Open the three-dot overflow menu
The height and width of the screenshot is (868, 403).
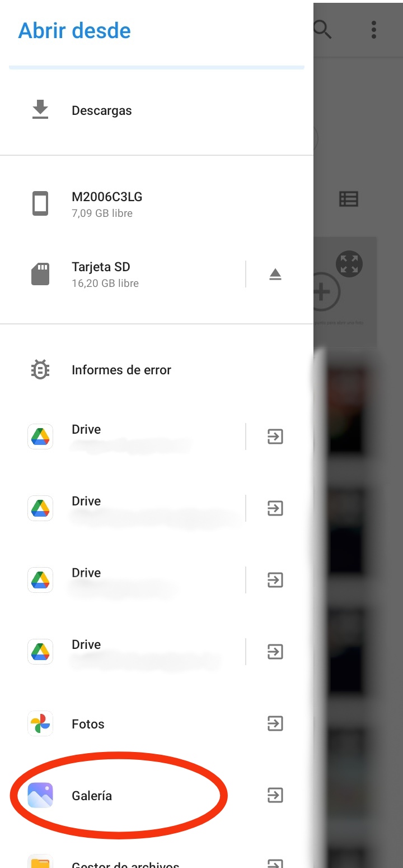pyautogui.click(x=374, y=30)
